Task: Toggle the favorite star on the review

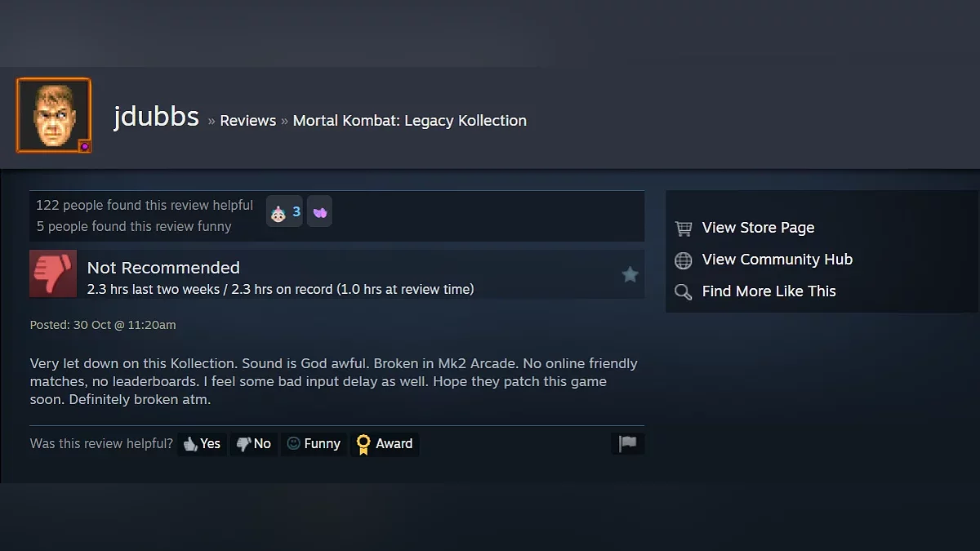Action: [x=630, y=274]
